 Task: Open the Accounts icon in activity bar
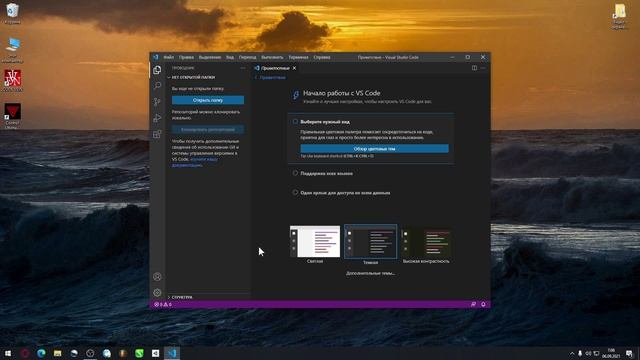(157, 277)
